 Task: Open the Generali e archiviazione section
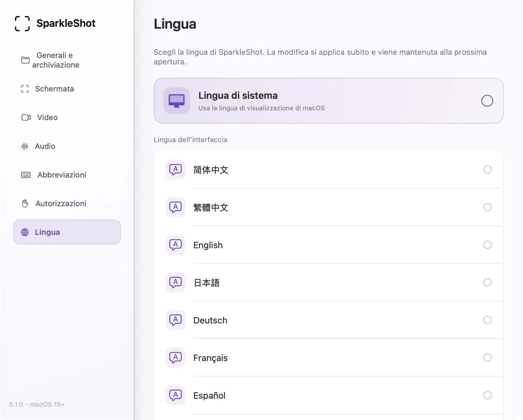[x=67, y=60]
